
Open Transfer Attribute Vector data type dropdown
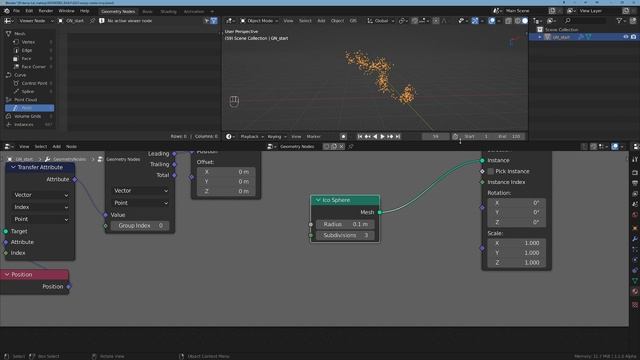click(x=40, y=195)
